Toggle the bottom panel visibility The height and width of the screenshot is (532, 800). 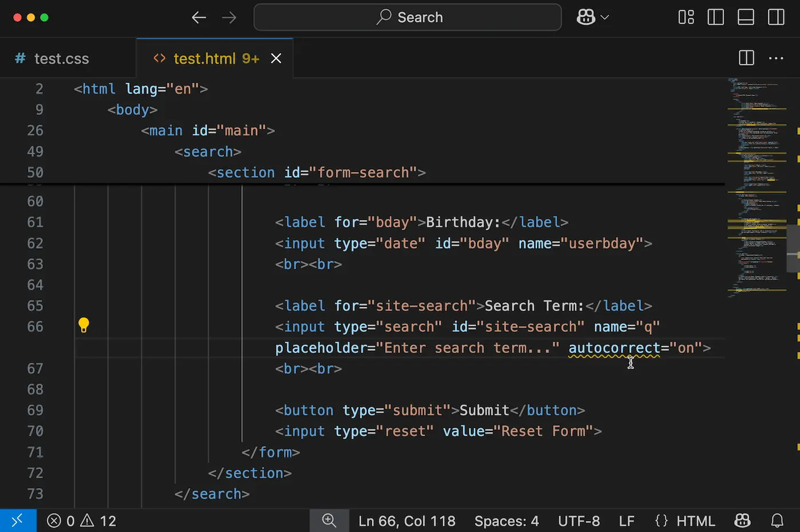(746, 17)
